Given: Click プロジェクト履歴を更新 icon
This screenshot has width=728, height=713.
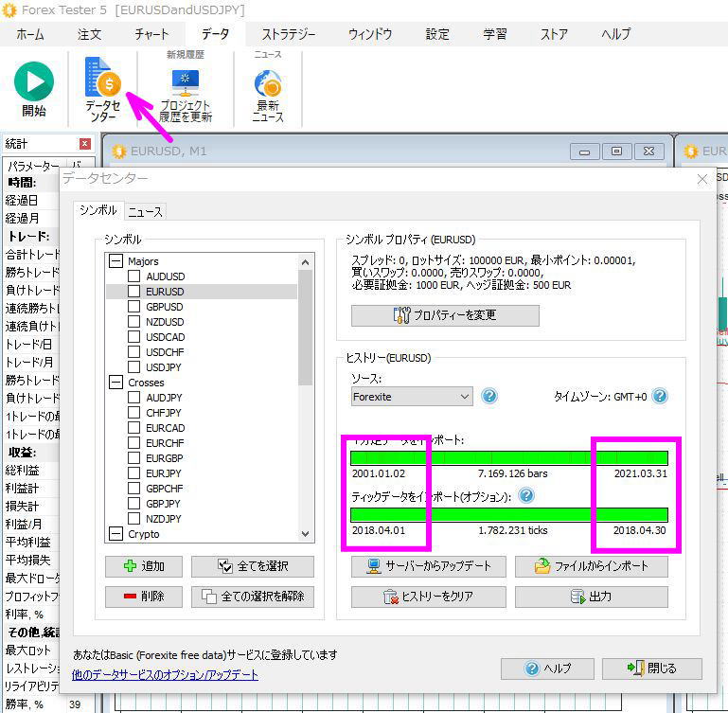Looking at the screenshot, I should [186, 81].
